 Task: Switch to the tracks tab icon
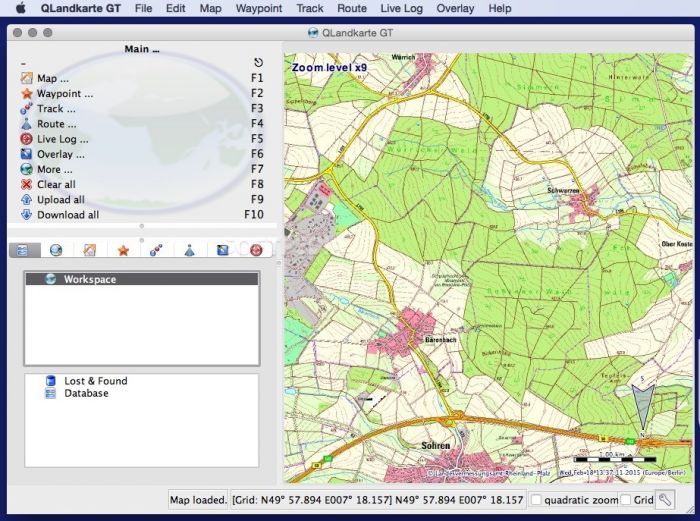(x=156, y=250)
